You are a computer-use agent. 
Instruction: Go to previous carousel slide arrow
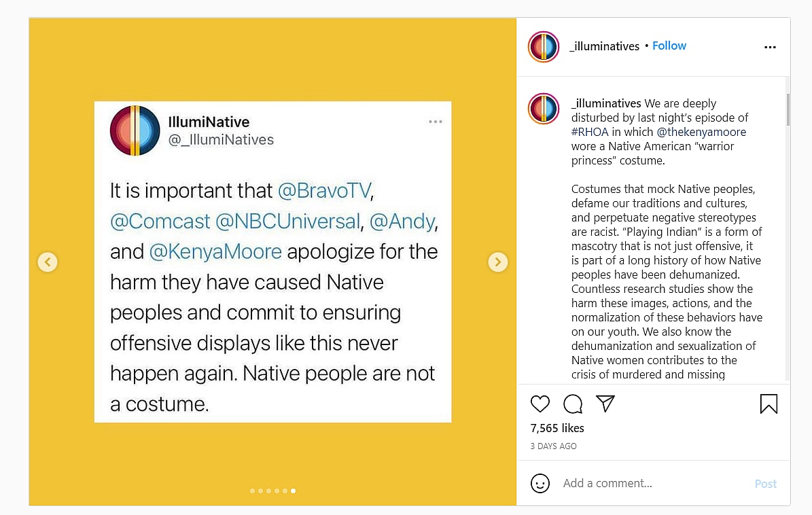pyautogui.click(x=48, y=262)
